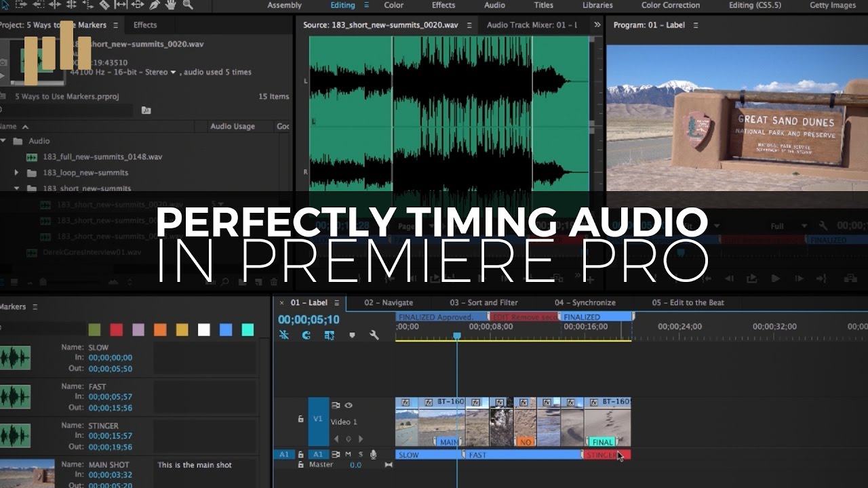Select the Slip tool
The width and height of the screenshot is (868, 488).
coord(121,5)
